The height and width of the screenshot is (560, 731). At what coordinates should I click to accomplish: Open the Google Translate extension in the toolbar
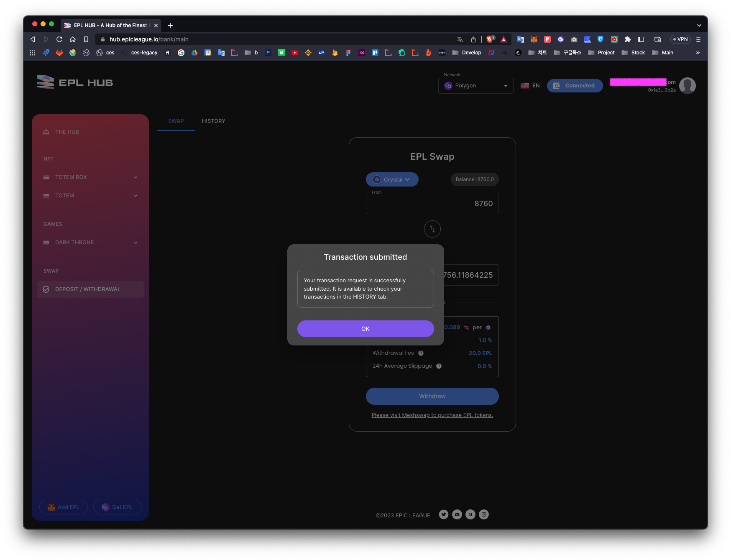click(x=521, y=39)
